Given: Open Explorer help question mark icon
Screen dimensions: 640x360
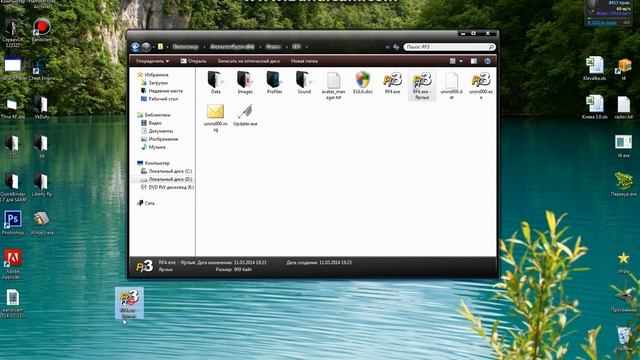Looking at the screenshot, I should (x=487, y=61).
